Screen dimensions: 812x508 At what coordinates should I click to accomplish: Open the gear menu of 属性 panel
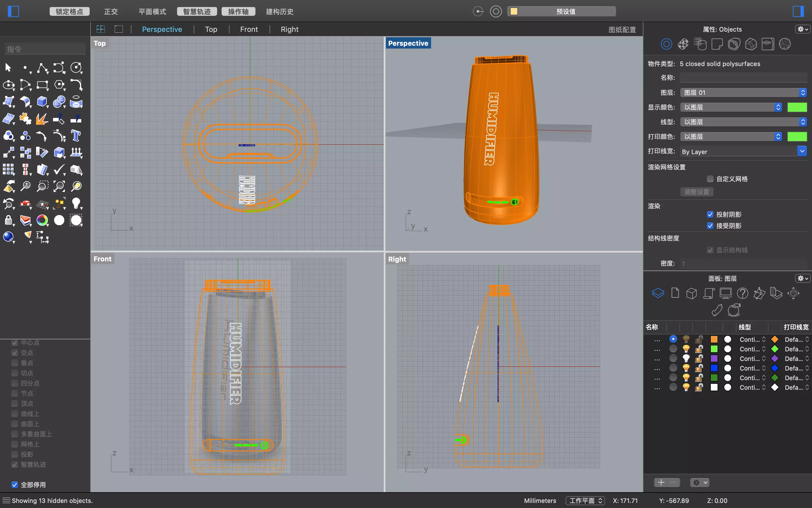tap(803, 29)
